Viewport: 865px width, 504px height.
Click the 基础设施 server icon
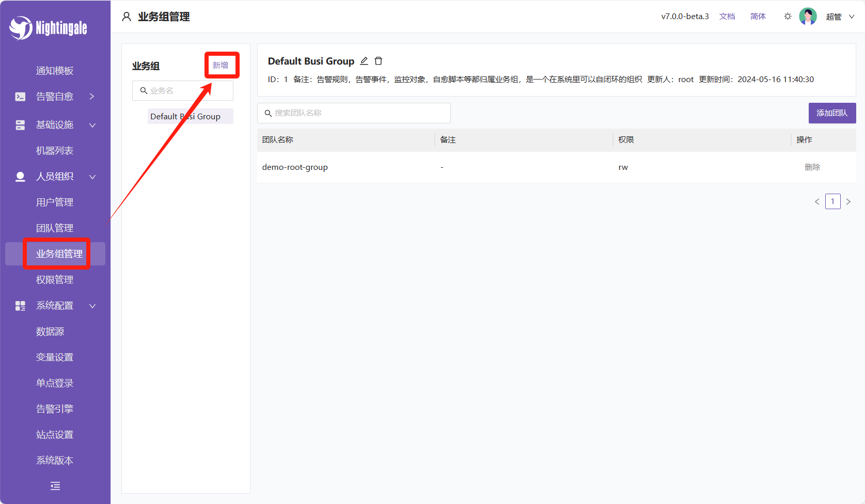click(20, 125)
